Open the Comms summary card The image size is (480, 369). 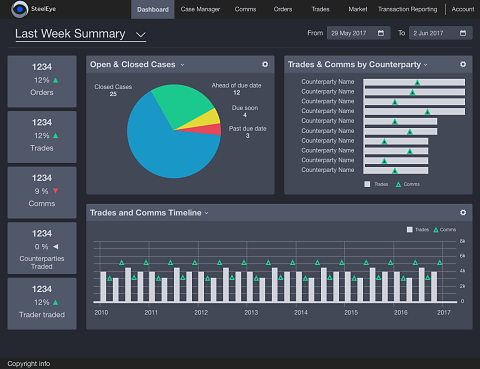click(42, 193)
